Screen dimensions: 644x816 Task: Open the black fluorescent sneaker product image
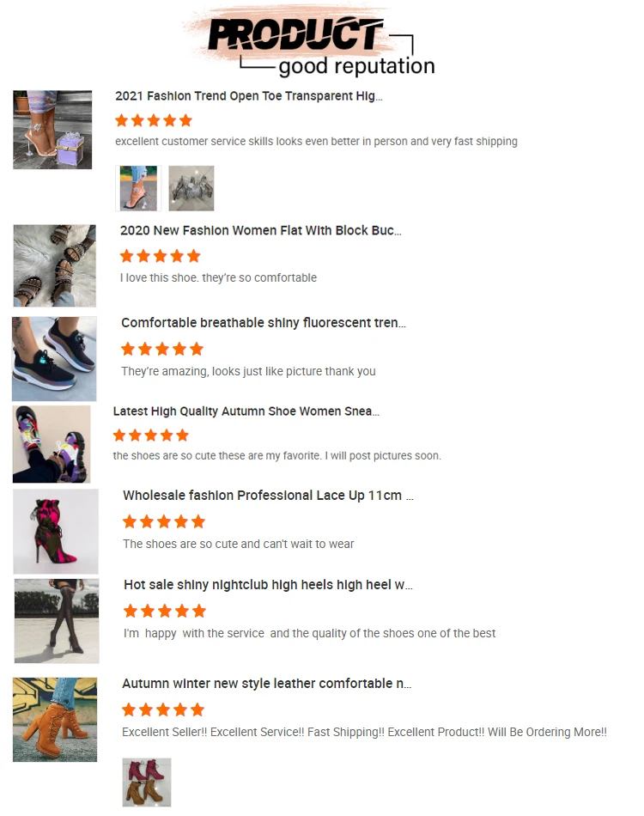[54, 358]
